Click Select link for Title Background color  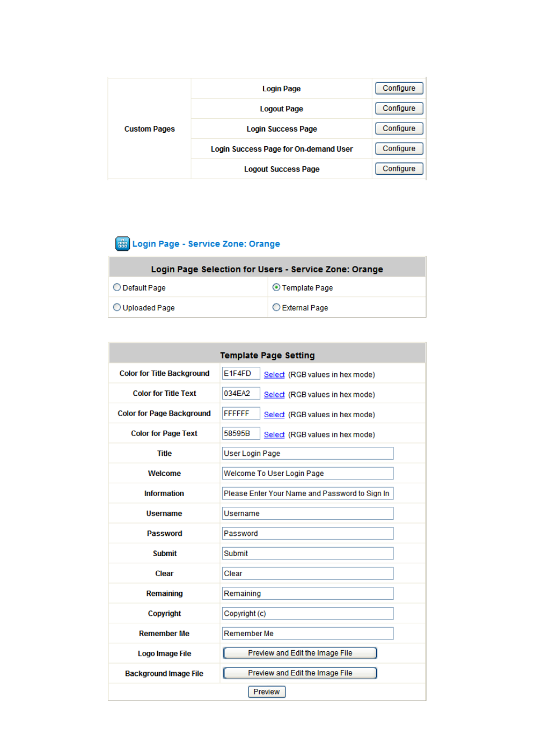(274, 375)
